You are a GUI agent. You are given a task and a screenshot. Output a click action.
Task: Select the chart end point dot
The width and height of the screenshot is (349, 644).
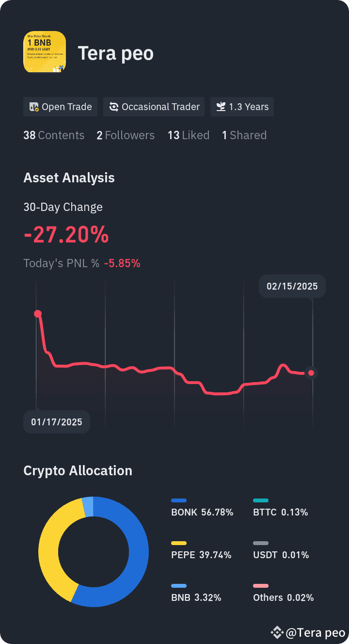311,373
